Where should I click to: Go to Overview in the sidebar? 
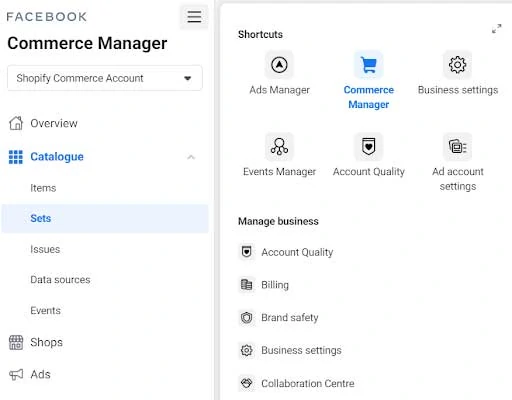pos(54,123)
